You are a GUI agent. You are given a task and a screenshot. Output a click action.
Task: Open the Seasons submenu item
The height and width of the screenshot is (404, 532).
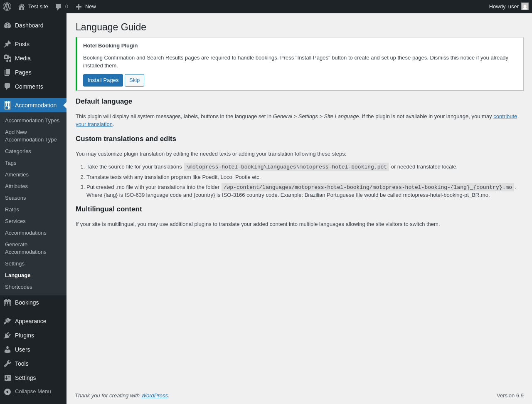pos(15,198)
